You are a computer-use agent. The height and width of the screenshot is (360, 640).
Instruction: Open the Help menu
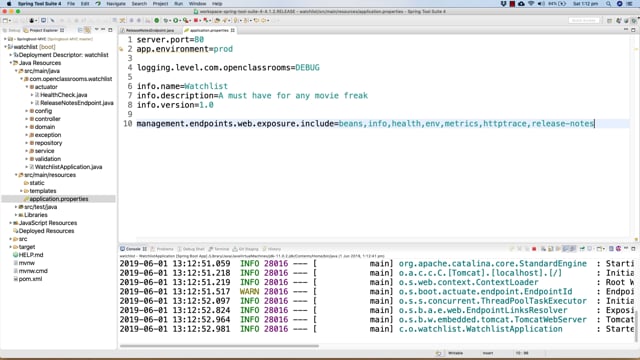click(x=217, y=4)
